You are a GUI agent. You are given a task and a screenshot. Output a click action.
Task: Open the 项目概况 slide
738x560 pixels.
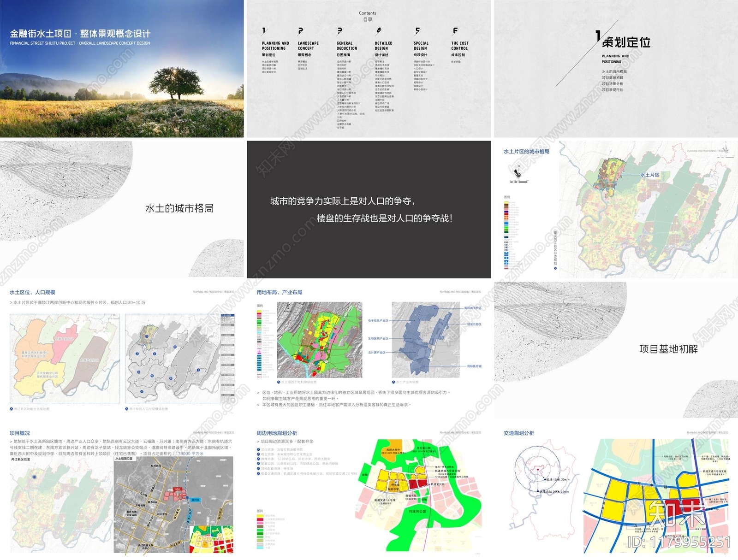tap(122, 491)
